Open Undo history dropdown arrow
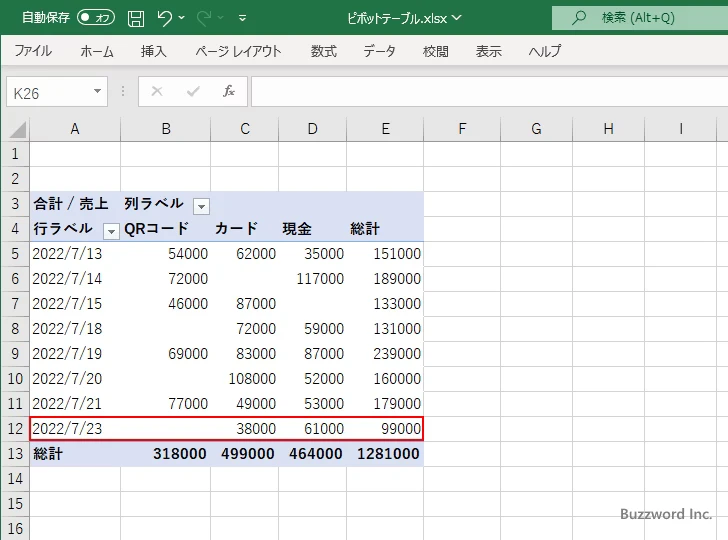Image resolution: width=728 pixels, height=540 pixels. [182, 18]
